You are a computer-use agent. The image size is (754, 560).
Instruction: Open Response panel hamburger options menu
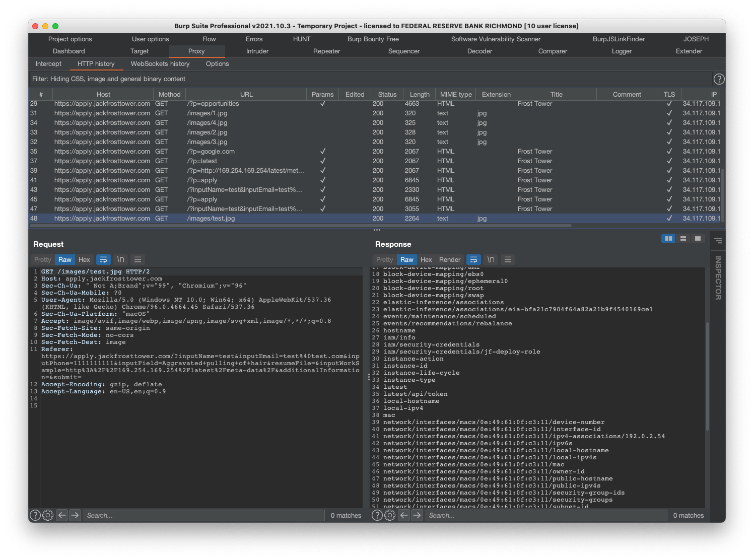(x=508, y=260)
